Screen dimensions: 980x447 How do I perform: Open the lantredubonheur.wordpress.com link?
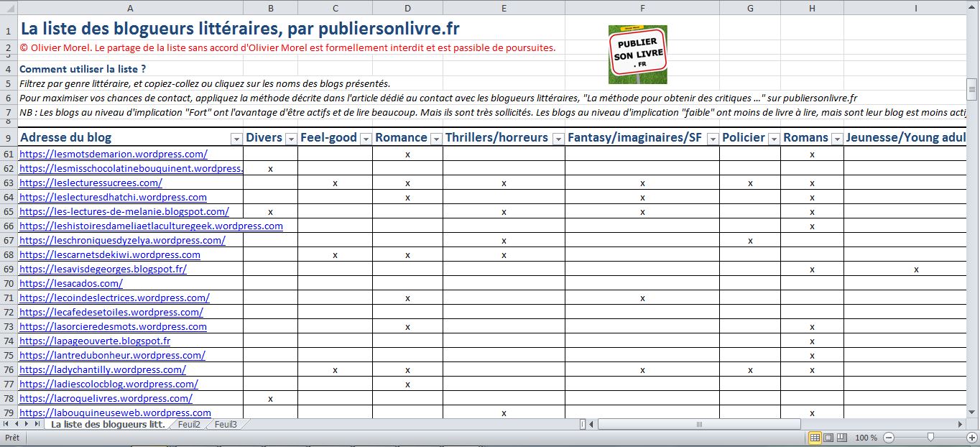coord(112,355)
